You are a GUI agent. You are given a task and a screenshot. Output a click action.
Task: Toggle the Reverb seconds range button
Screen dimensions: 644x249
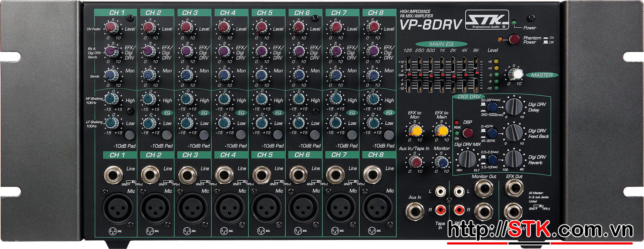pos(492,159)
